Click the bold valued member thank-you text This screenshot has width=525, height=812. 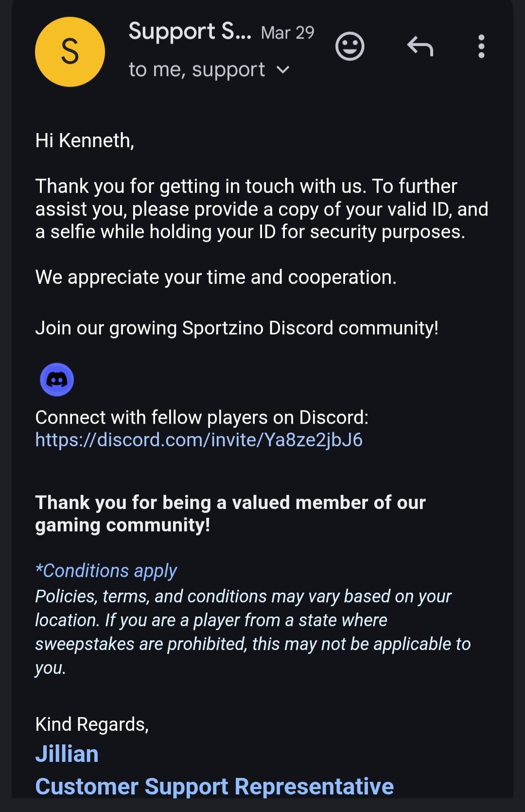[x=230, y=514]
